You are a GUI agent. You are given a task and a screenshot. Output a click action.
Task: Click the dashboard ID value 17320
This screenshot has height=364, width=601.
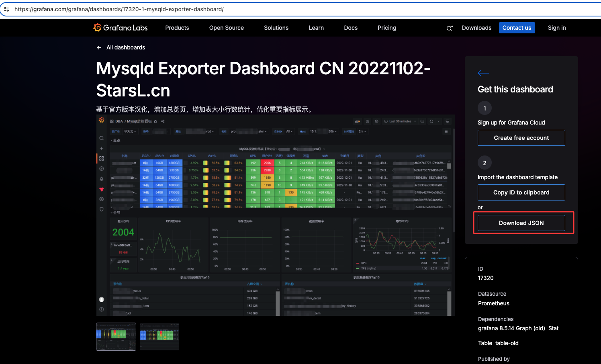pyautogui.click(x=486, y=278)
